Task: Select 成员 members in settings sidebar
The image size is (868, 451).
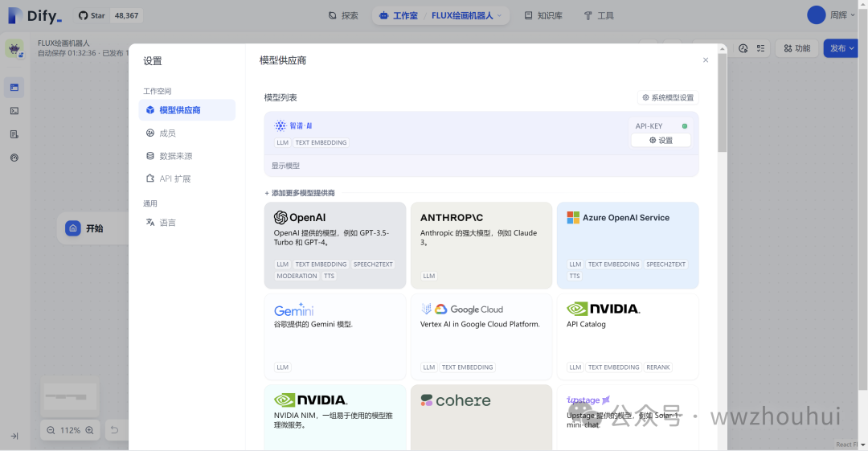Action: coord(167,133)
